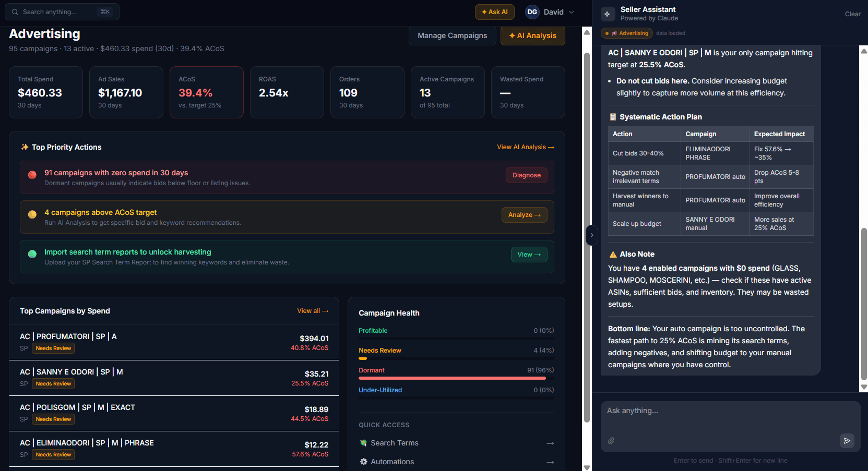This screenshot has width=868, height=471.
Task: Click the Search Terms icon
Action: click(363, 443)
